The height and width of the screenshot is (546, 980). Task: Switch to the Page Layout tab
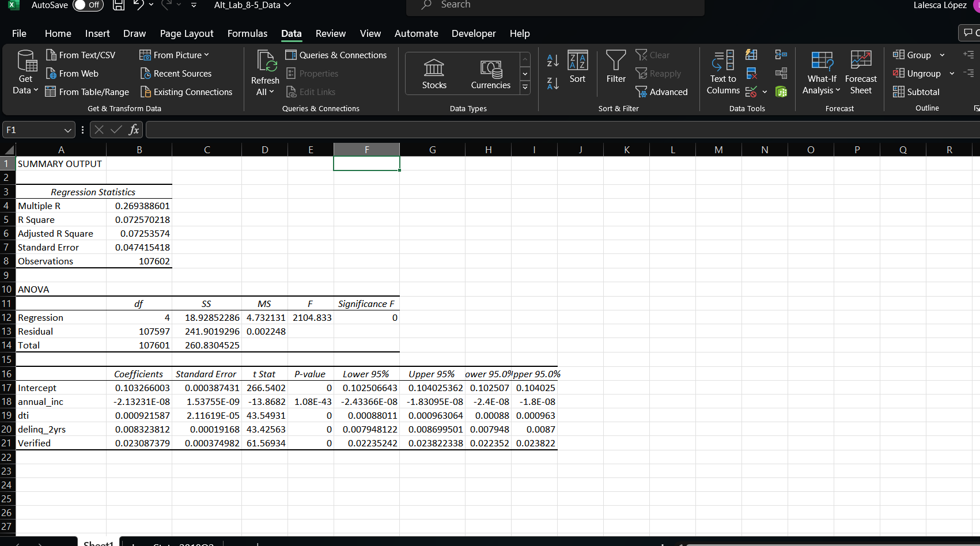click(187, 33)
